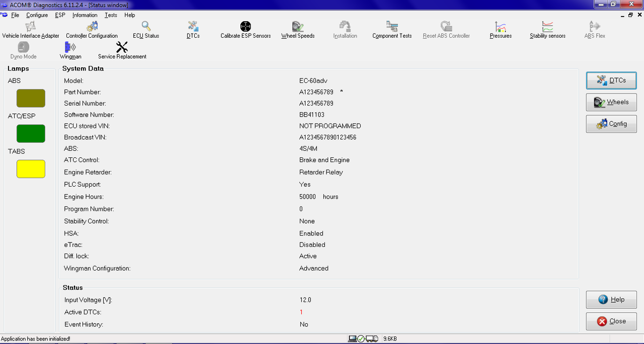
Task: Click Broadcast VIN A1234567890123456
Action: (x=328, y=137)
